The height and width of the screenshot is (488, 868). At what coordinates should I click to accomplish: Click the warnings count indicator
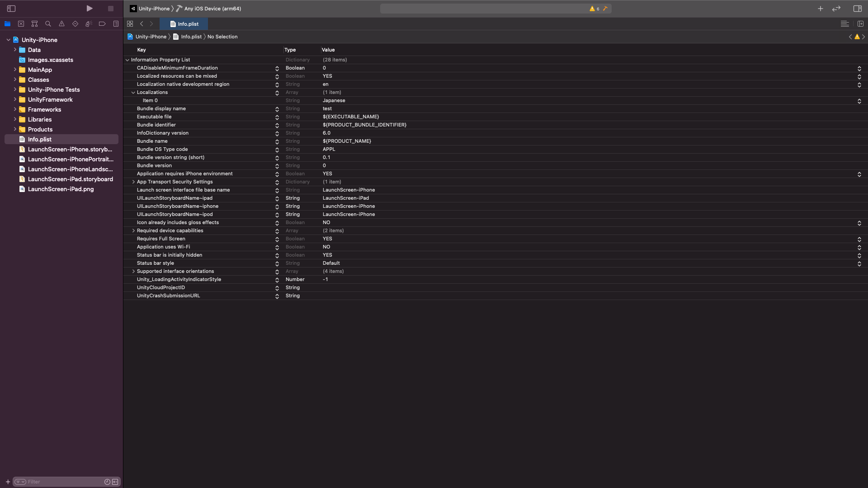coord(594,9)
